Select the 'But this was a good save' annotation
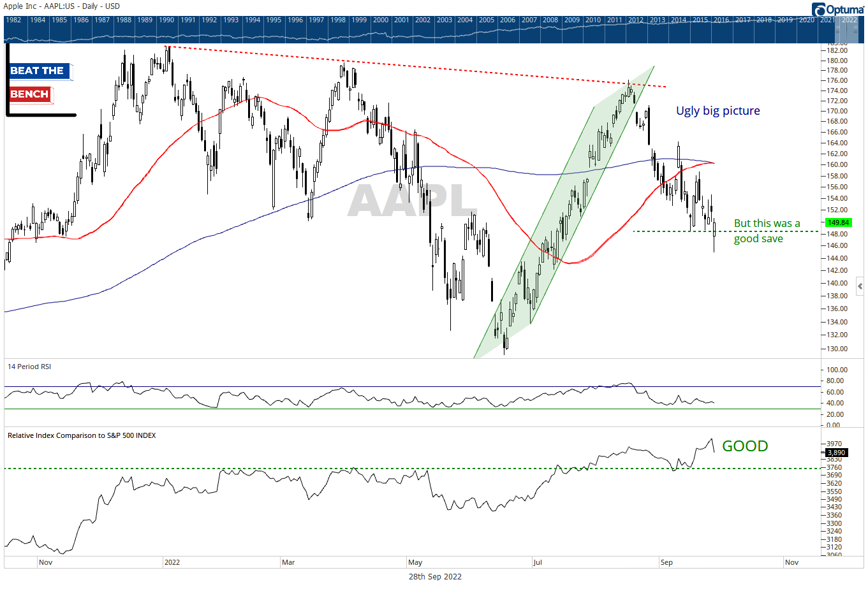This screenshot has width=868, height=589. [x=767, y=231]
